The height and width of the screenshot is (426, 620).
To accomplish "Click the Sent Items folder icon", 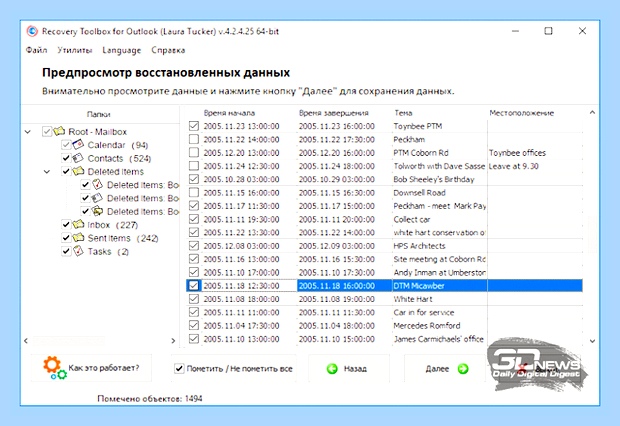I will tap(78, 237).
